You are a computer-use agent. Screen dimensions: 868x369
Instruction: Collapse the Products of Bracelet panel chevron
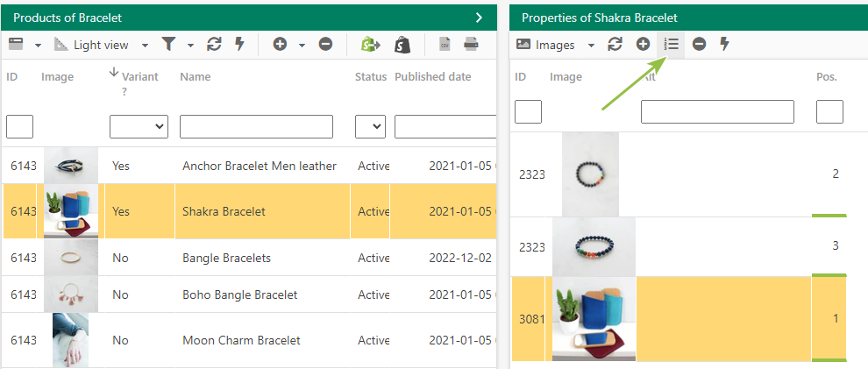point(480,18)
